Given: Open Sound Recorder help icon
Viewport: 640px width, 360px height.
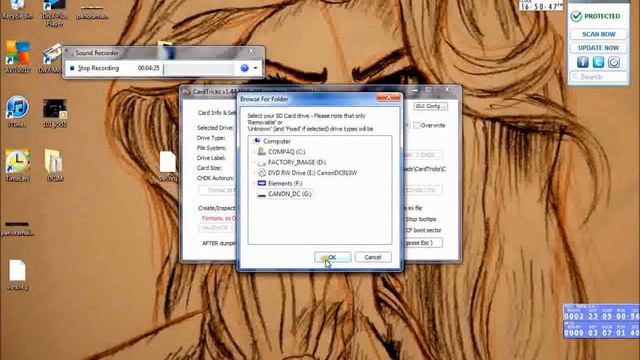Looking at the screenshot, I should (x=244, y=68).
